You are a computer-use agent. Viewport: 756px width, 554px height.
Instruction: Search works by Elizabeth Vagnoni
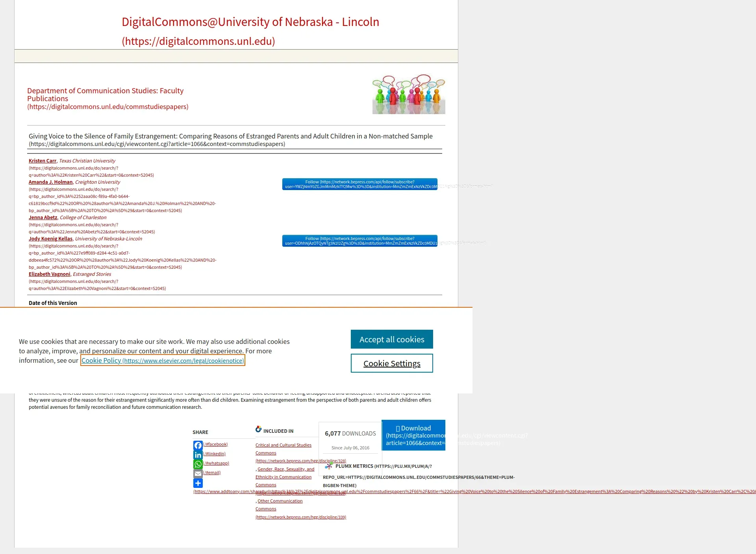click(x=49, y=274)
